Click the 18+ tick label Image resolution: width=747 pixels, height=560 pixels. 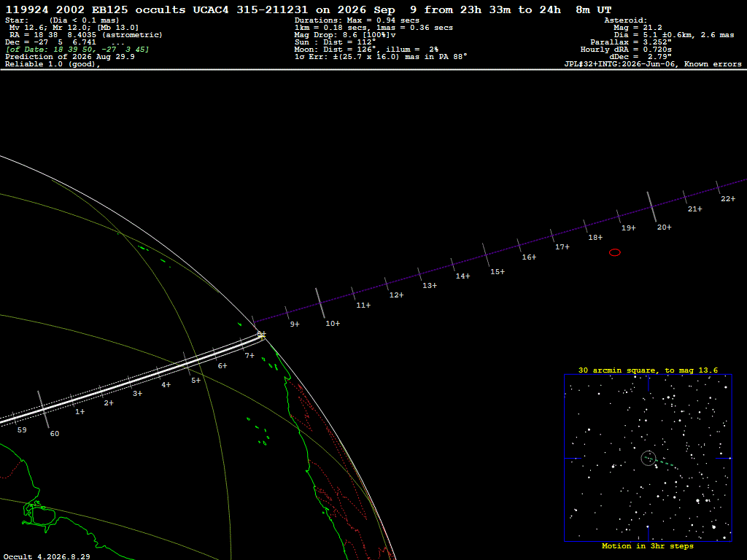pos(595,237)
